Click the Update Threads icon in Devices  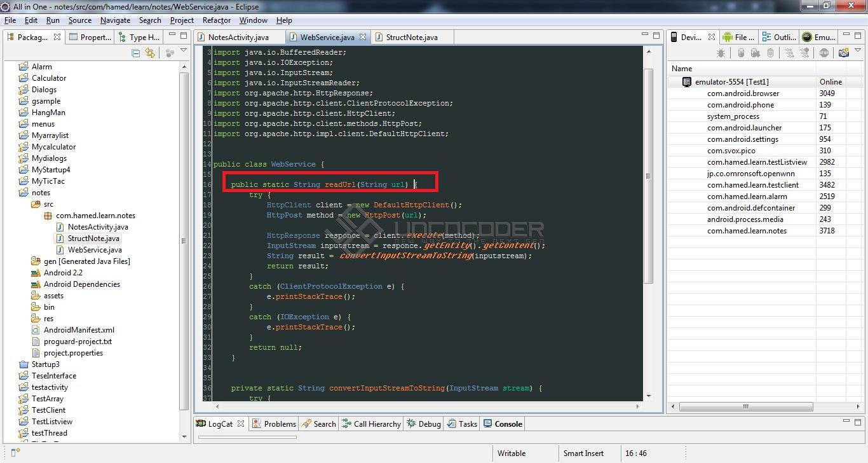789,53
